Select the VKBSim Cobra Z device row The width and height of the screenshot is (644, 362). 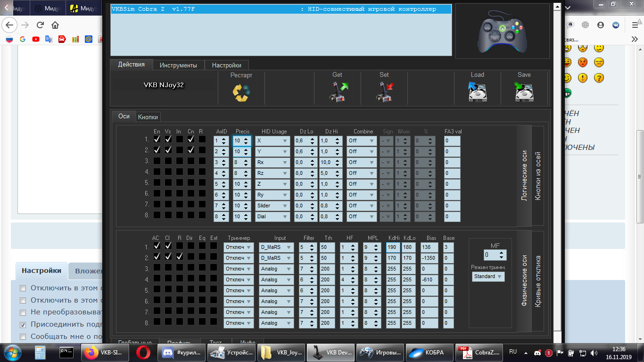coord(281,9)
